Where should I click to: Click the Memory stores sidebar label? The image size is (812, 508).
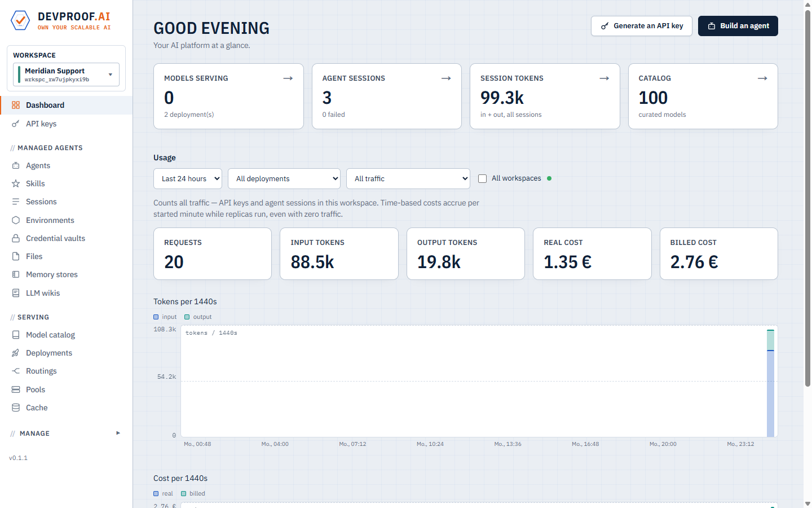coord(52,274)
